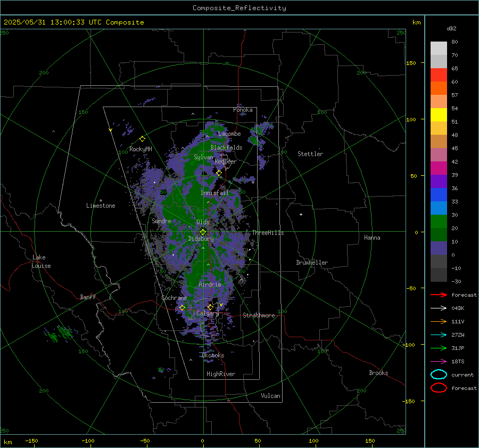
Task: Select the light gray 80 dBZ swatch
Action: (x=439, y=48)
